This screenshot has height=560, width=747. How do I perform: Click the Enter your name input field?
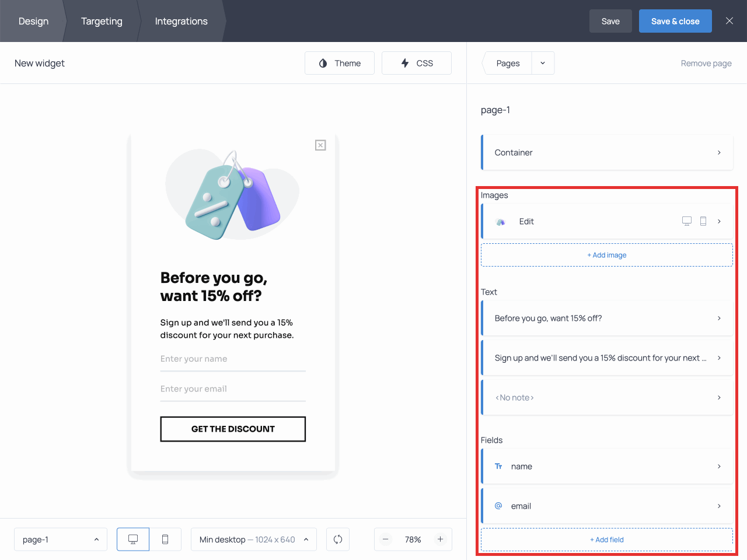[x=232, y=359]
